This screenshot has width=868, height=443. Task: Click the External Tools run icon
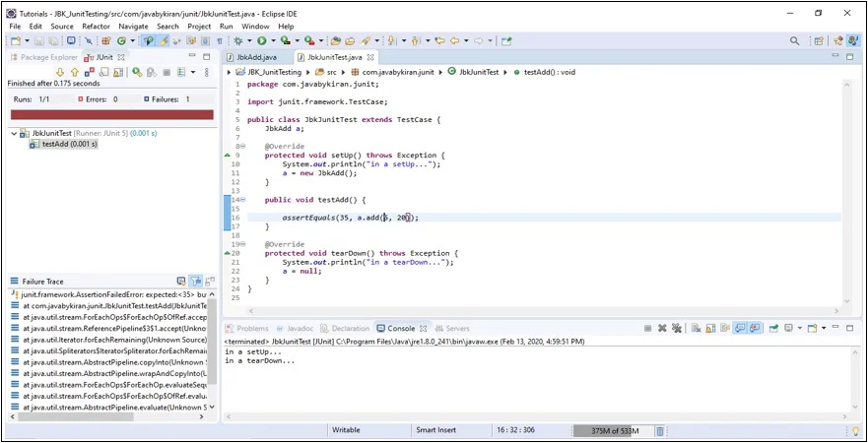pyautogui.click(x=309, y=41)
